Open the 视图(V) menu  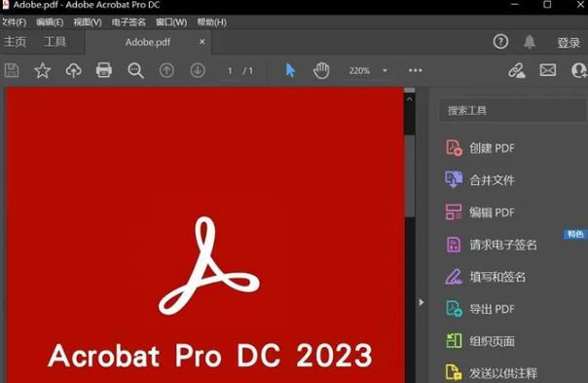pos(88,22)
